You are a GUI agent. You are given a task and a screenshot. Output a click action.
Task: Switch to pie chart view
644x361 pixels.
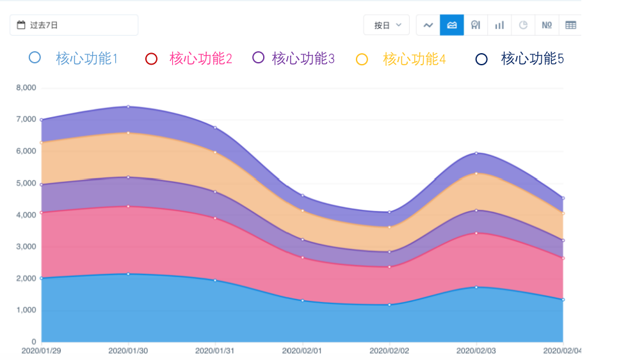[523, 25]
